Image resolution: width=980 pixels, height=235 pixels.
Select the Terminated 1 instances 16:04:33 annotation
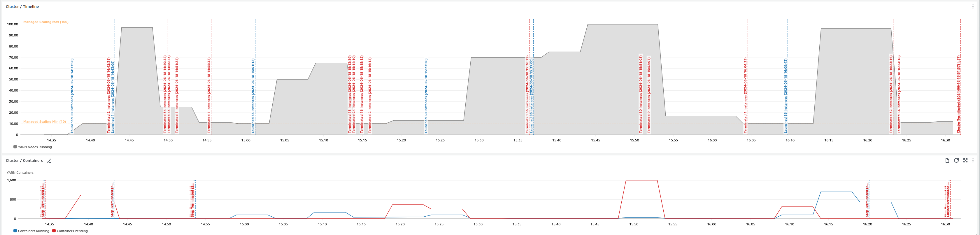pyautogui.click(x=745, y=95)
